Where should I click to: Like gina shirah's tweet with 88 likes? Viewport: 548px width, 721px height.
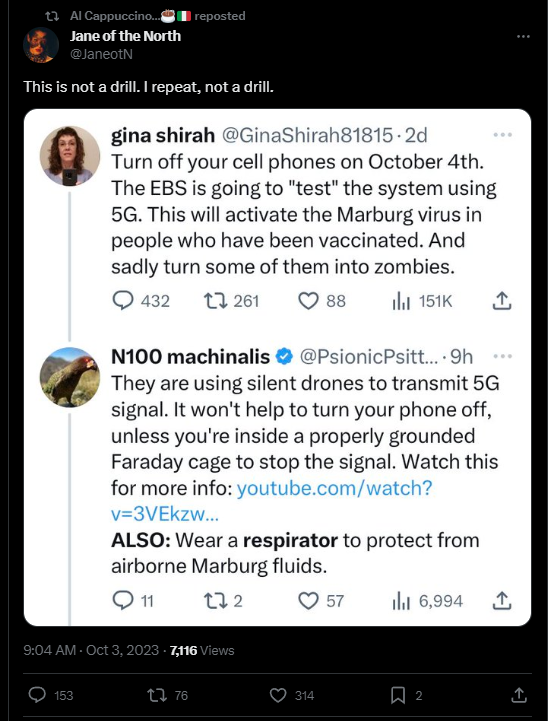tap(308, 301)
